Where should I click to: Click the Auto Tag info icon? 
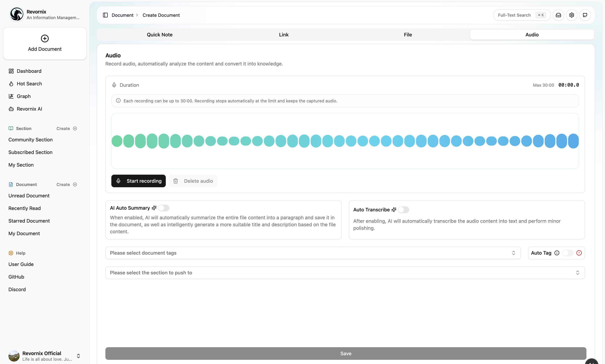pyautogui.click(x=557, y=253)
